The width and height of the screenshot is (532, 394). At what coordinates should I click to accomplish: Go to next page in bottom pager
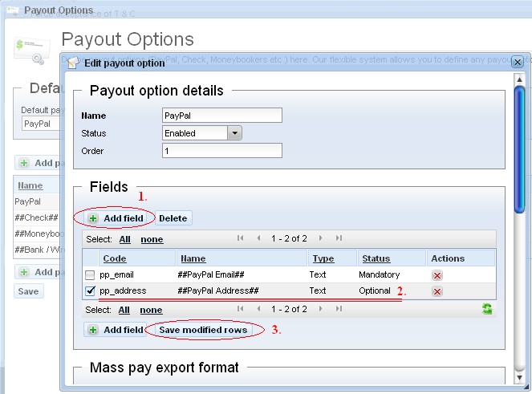[320, 309]
